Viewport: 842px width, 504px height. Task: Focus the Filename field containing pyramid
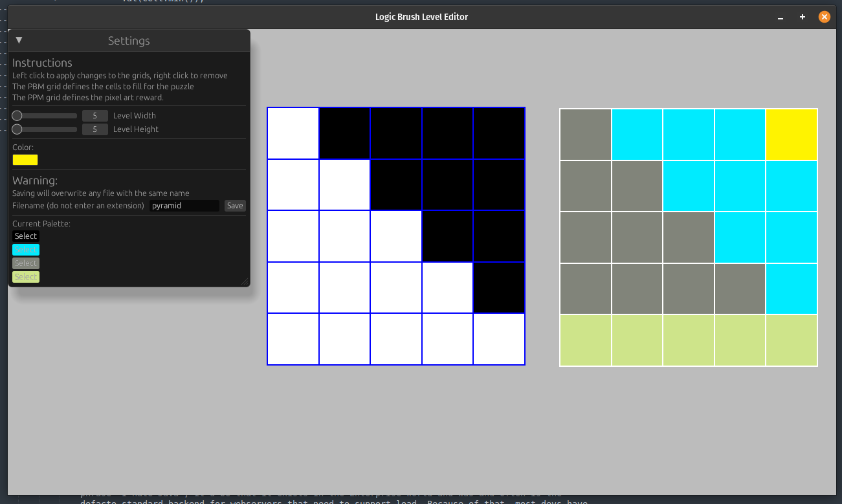(x=184, y=206)
